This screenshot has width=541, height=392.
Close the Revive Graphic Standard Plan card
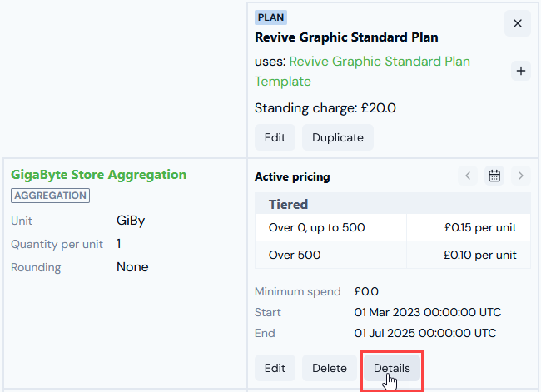[x=517, y=23]
